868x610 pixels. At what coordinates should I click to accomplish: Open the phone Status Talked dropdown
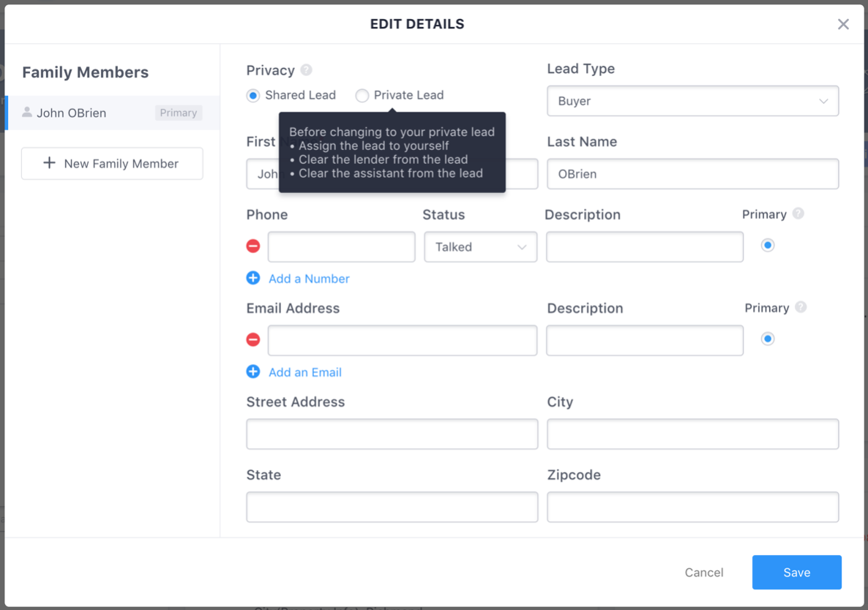(481, 246)
